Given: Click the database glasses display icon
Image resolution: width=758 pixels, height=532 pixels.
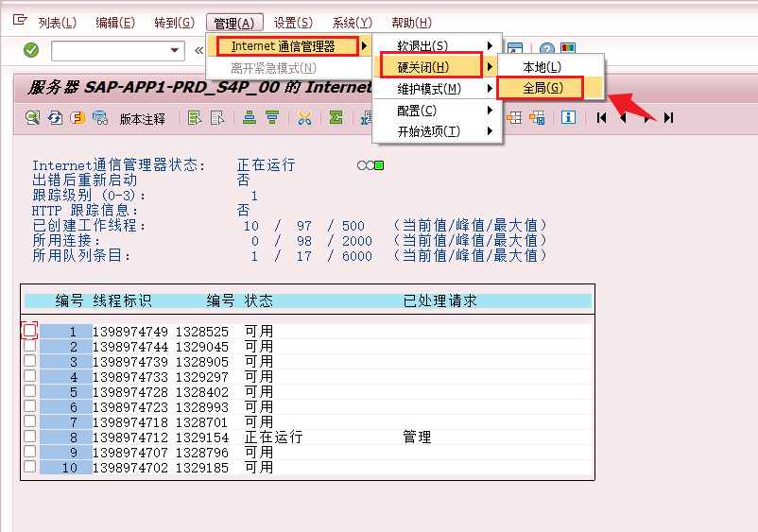Looking at the screenshot, I should [100, 117].
